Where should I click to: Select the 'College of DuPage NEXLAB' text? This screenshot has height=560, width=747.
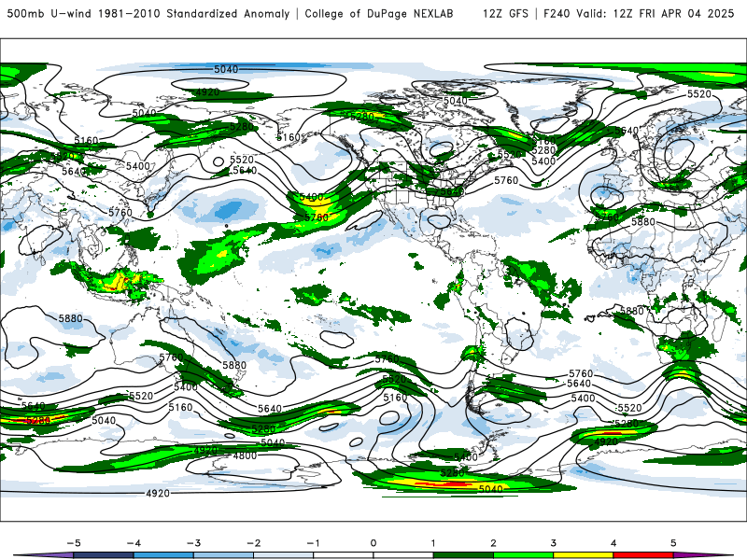[379, 13]
